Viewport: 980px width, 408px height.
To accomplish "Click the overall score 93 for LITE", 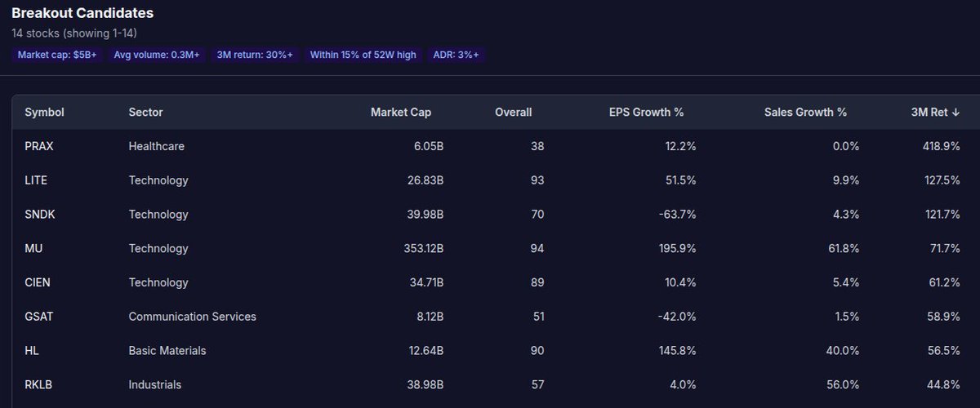I will (x=537, y=180).
